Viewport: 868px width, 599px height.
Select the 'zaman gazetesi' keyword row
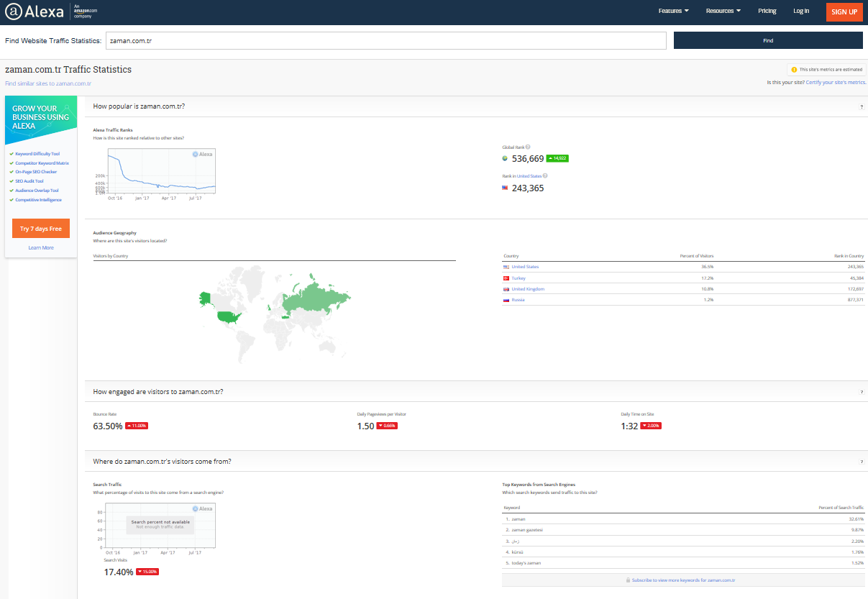tap(683, 530)
